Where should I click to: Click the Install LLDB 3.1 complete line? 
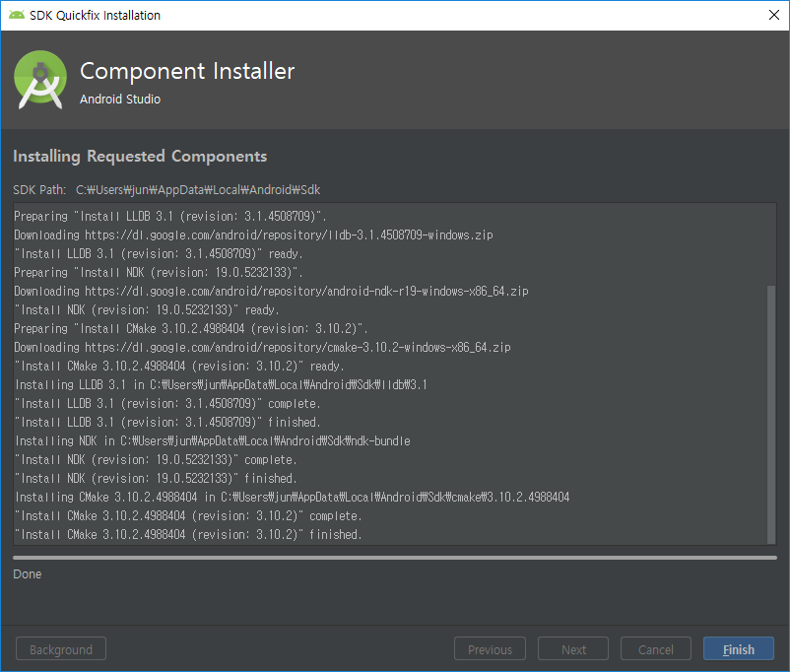[x=167, y=404]
